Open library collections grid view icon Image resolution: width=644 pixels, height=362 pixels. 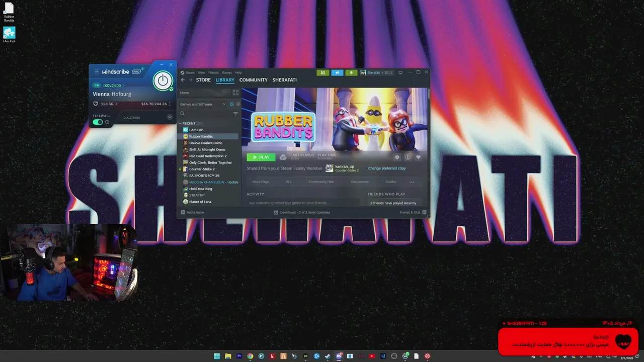point(235,93)
